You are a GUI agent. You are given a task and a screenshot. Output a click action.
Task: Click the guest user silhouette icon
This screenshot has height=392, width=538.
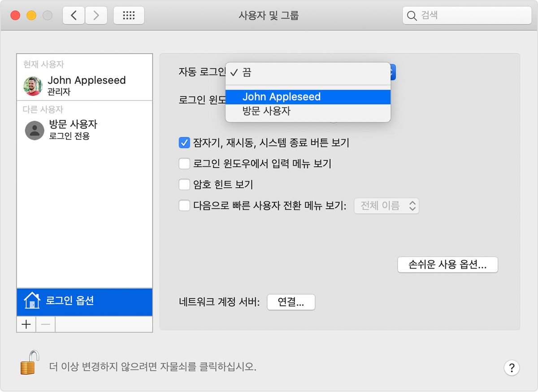[35, 130]
